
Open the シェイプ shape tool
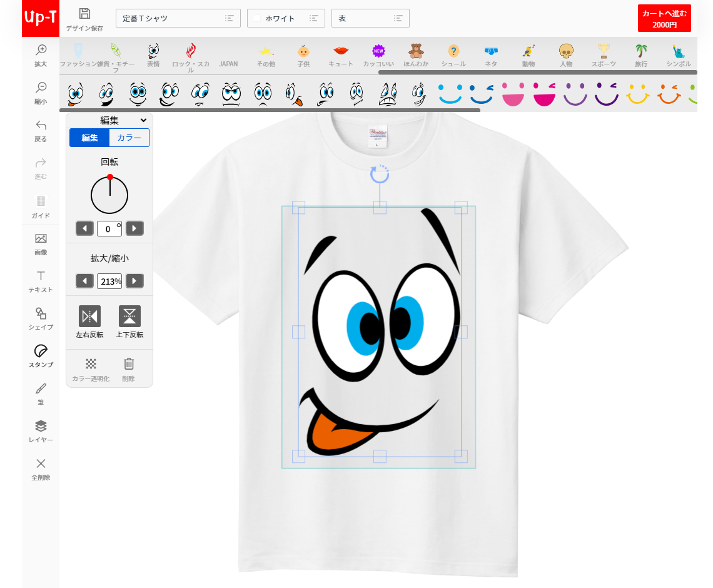click(x=41, y=314)
